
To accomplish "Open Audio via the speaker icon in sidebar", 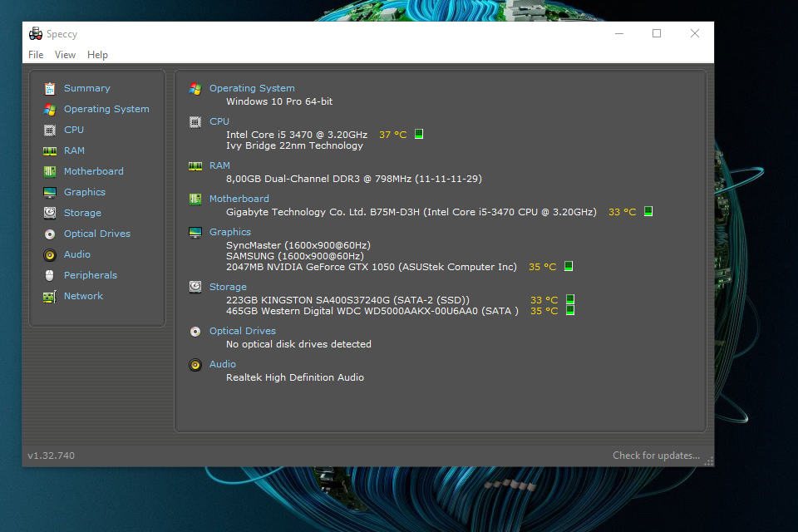I will point(50,254).
